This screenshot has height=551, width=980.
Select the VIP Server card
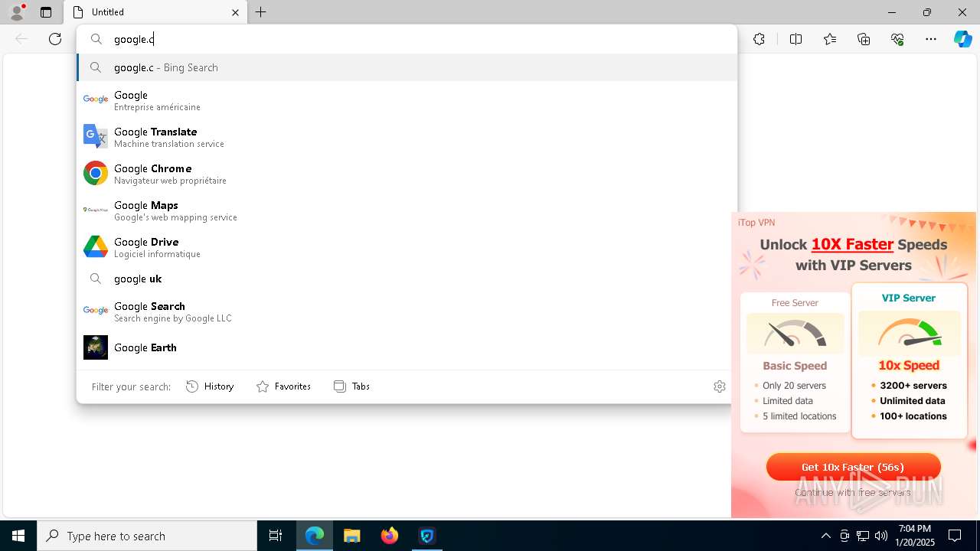909,360
